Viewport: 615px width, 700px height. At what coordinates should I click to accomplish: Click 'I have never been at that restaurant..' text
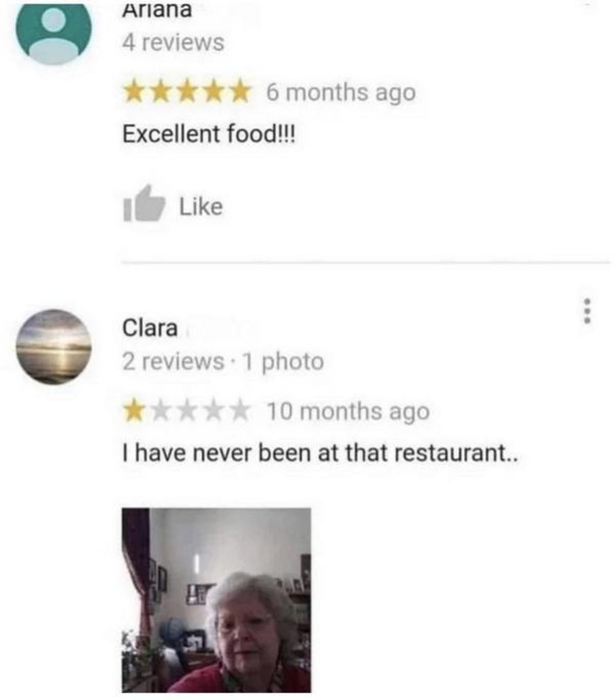pyautogui.click(x=320, y=453)
